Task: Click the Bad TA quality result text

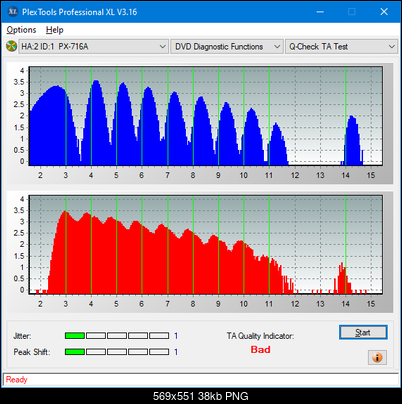Action: click(x=260, y=350)
